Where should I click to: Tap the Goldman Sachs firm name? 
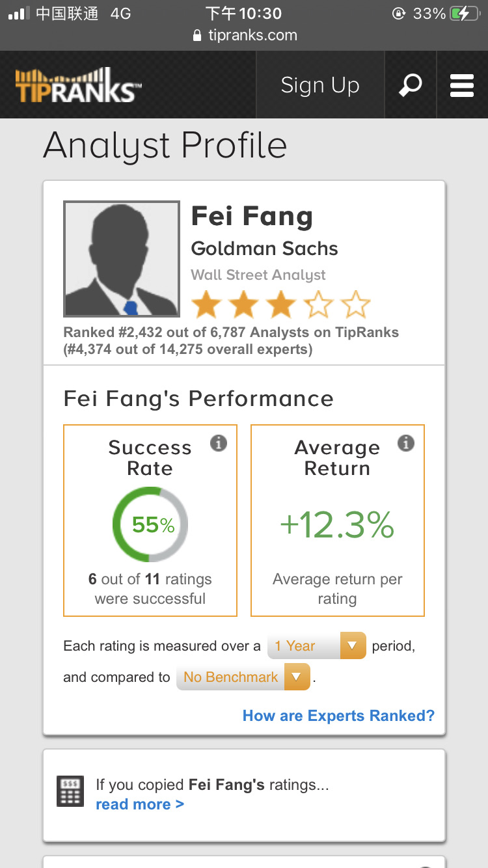click(264, 249)
